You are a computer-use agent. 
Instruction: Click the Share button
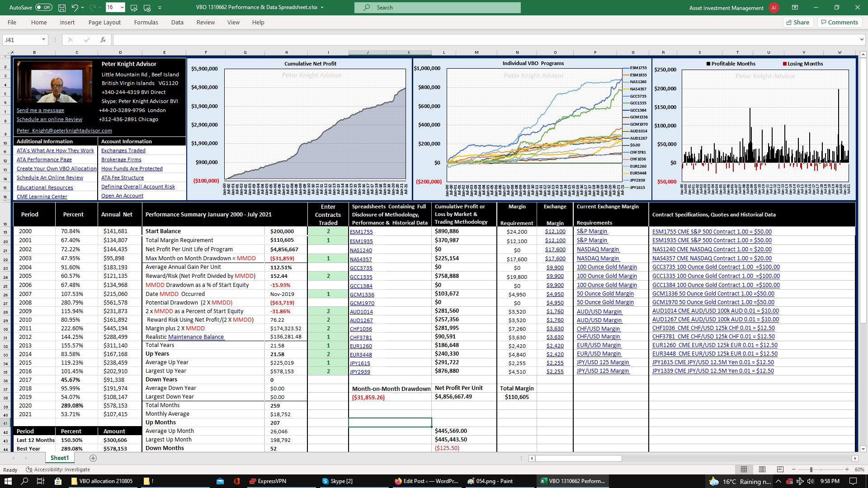click(x=798, y=22)
